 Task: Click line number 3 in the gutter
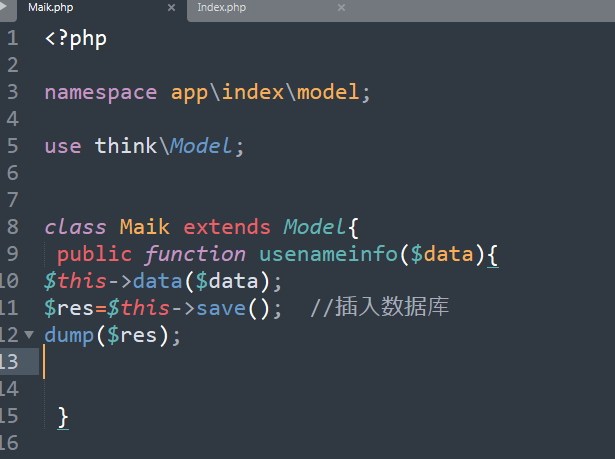13,92
